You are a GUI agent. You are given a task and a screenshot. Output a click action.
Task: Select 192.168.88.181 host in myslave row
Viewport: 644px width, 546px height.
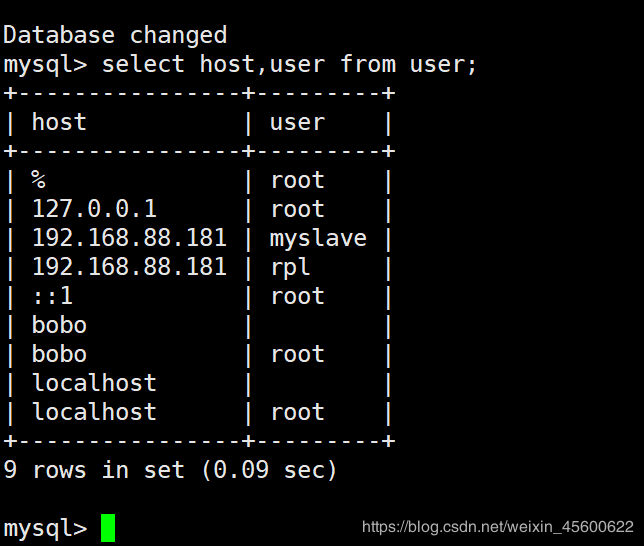click(x=129, y=238)
